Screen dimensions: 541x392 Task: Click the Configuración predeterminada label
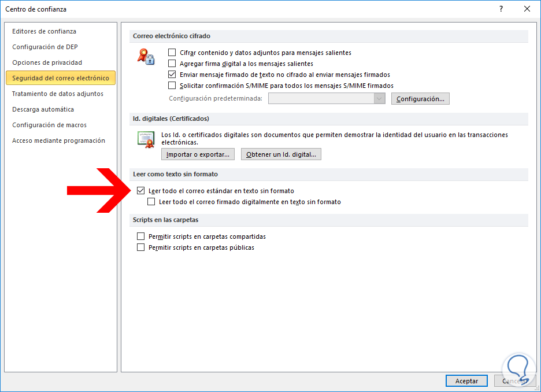(x=216, y=99)
